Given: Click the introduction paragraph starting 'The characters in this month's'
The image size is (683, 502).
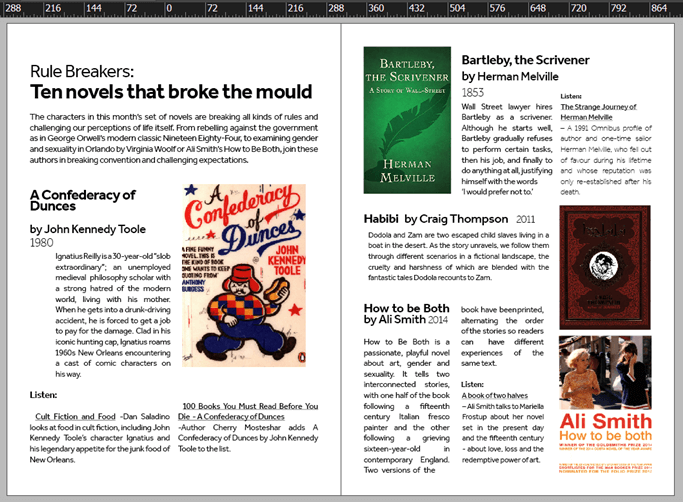Looking at the screenshot, I should pos(174,138).
